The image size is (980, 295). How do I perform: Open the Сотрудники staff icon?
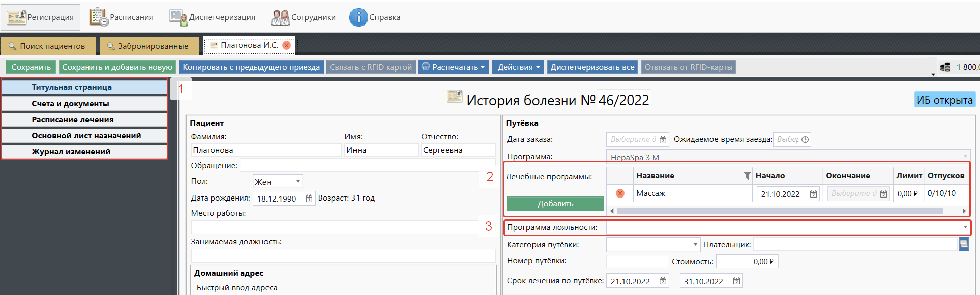[x=280, y=17]
